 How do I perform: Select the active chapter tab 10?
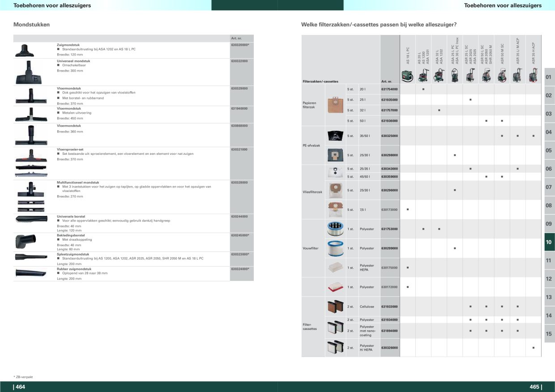pyautogui.click(x=549, y=242)
